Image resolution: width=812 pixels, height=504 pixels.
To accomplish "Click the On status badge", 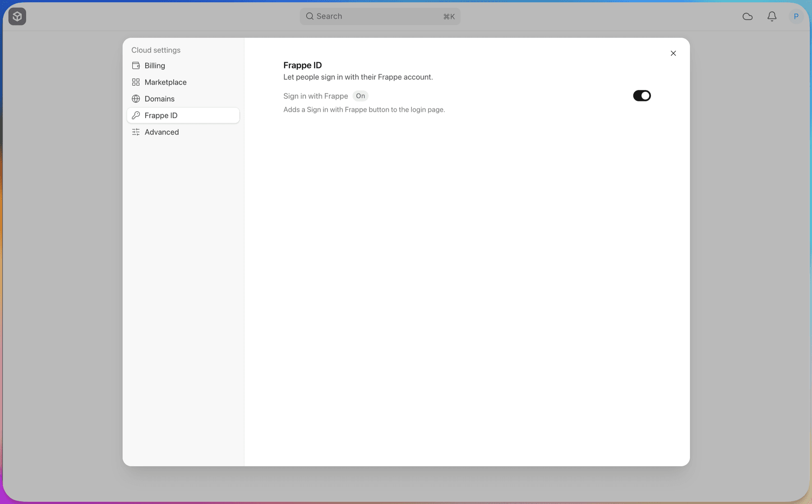I will [x=360, y=96].
